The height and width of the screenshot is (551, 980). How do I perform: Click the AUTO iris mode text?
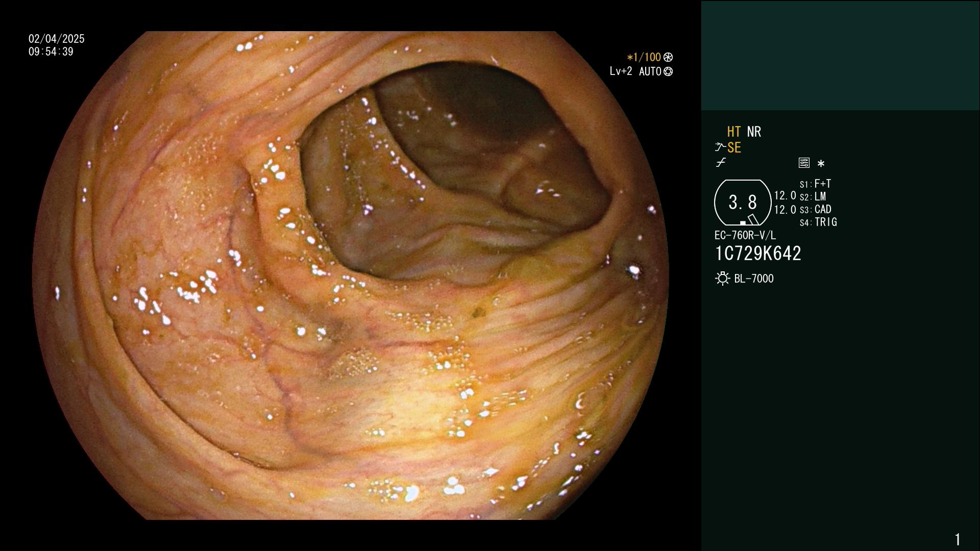click(650, 71)
